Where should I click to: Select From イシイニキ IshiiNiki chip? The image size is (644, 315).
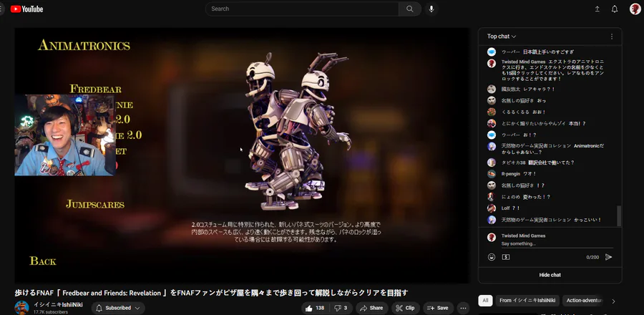(x=527, y=301)
